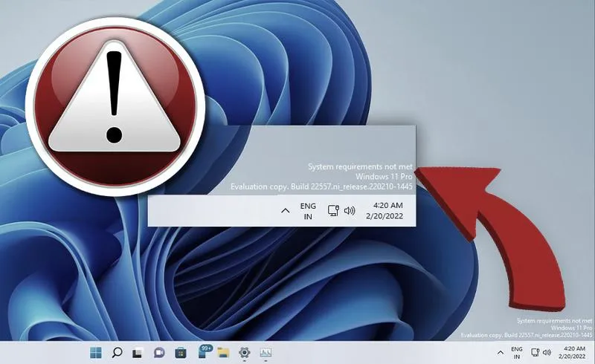
Task: Open File Explorer from the taskbar
Action: point(224,353)
